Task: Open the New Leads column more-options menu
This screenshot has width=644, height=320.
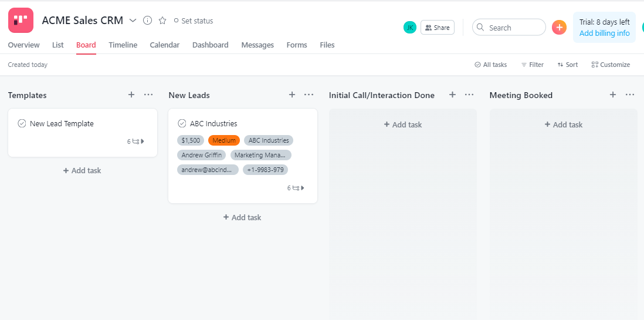Action: coord(309,95)
